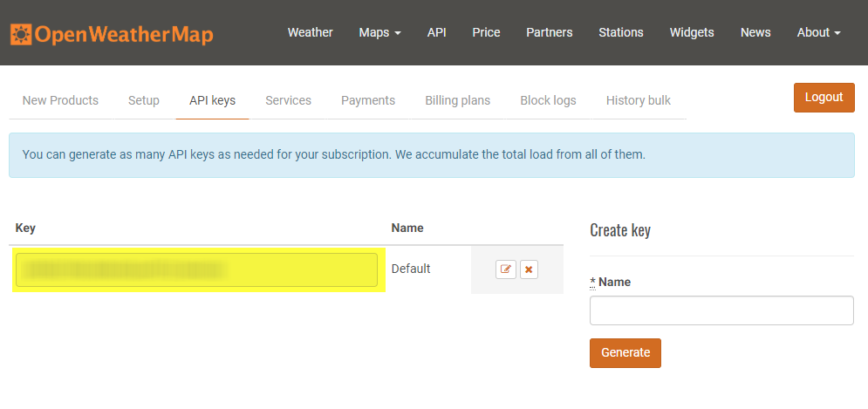The width and height of the screenshot is (868, 409).
Task: Open the About dropdown menu
Action: click(x=818, y=32)
